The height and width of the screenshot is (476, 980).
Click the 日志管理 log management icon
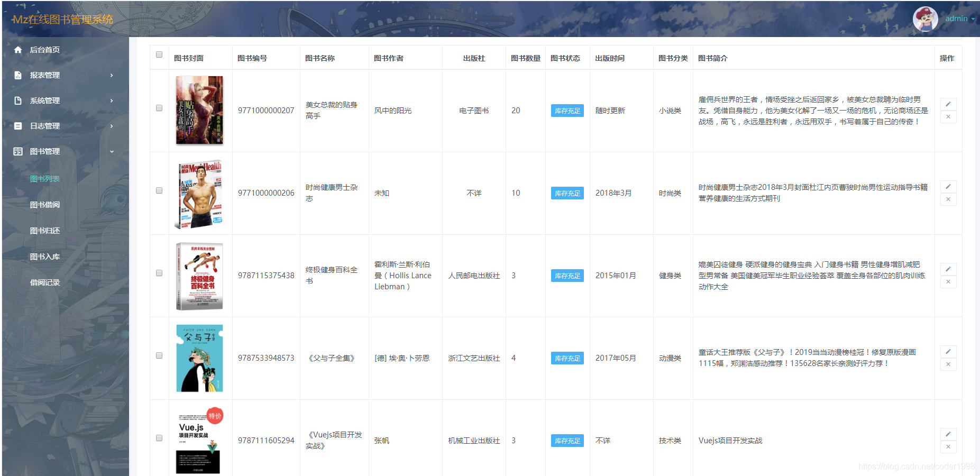tap(17, 126)
